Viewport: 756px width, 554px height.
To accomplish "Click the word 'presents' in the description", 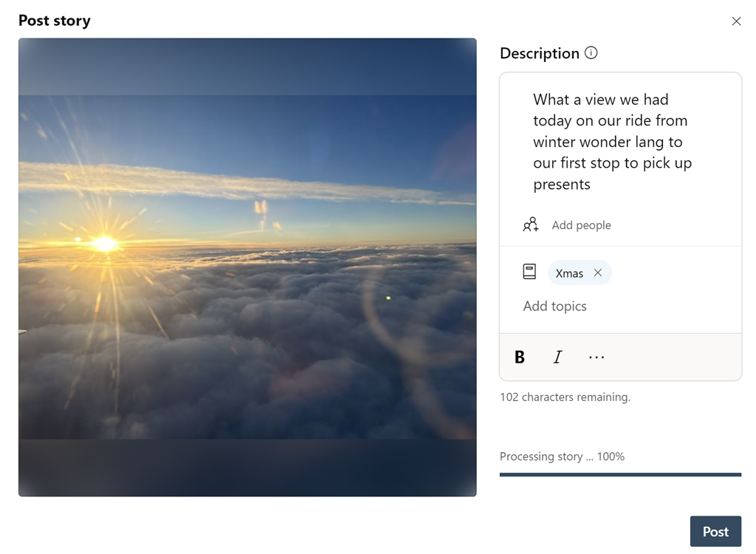I will [562, 185].
